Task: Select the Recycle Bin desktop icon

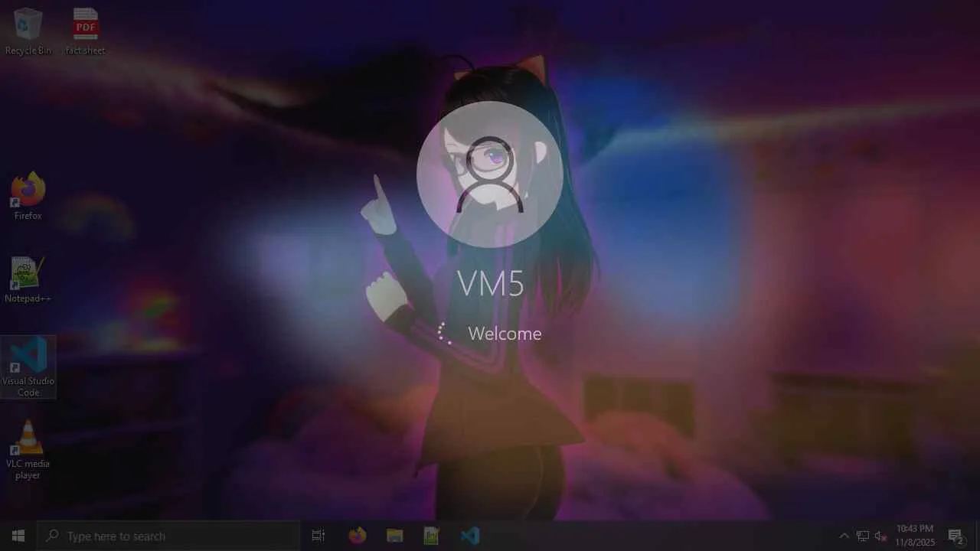Action: (28, 31)
